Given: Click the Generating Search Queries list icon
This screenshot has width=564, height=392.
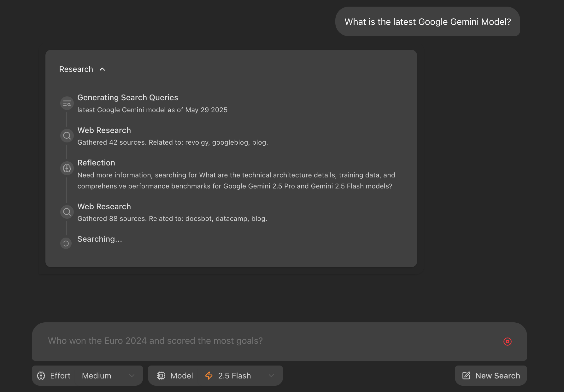Looking at the screenshot, I should click(67, 103).
